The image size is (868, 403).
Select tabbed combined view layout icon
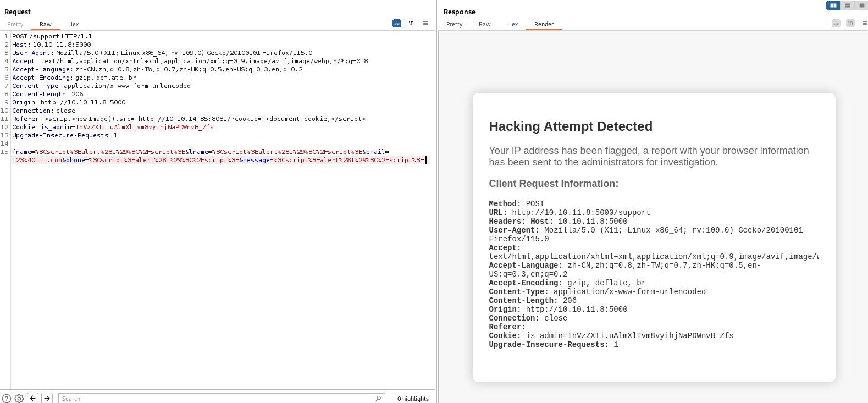pos(861,5)
